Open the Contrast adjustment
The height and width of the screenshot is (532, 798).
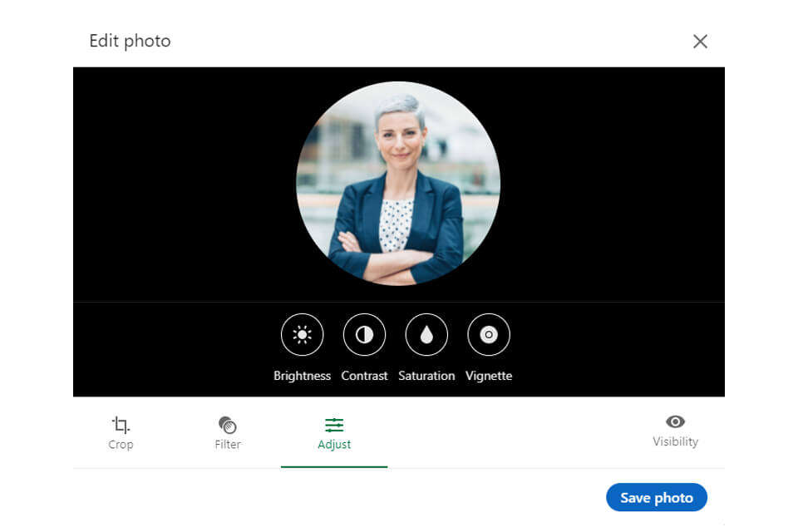(364, 334)
